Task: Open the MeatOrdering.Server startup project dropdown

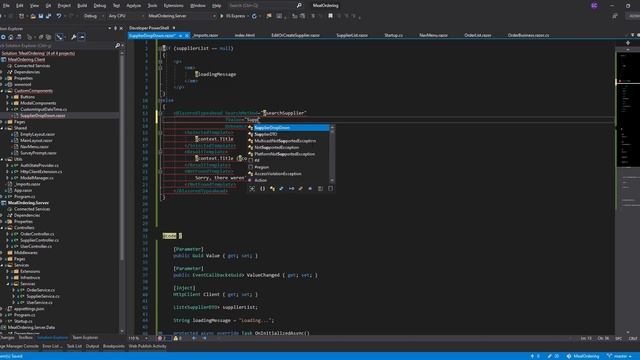Action: coord(181,16)
